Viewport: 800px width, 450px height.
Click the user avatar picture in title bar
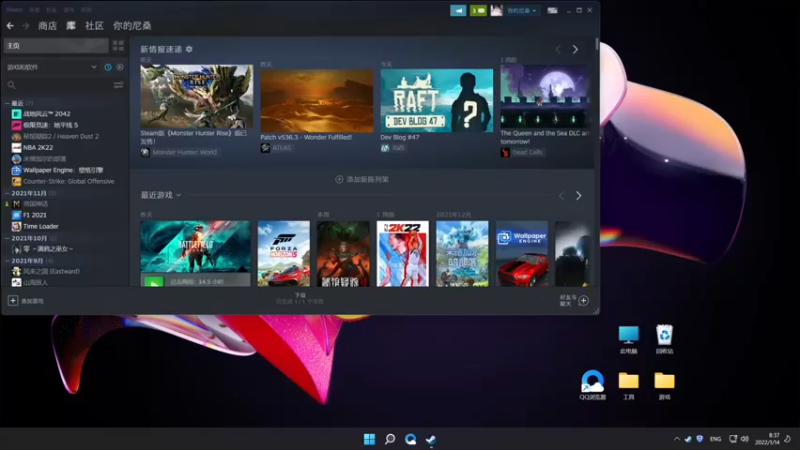[496, 10]
